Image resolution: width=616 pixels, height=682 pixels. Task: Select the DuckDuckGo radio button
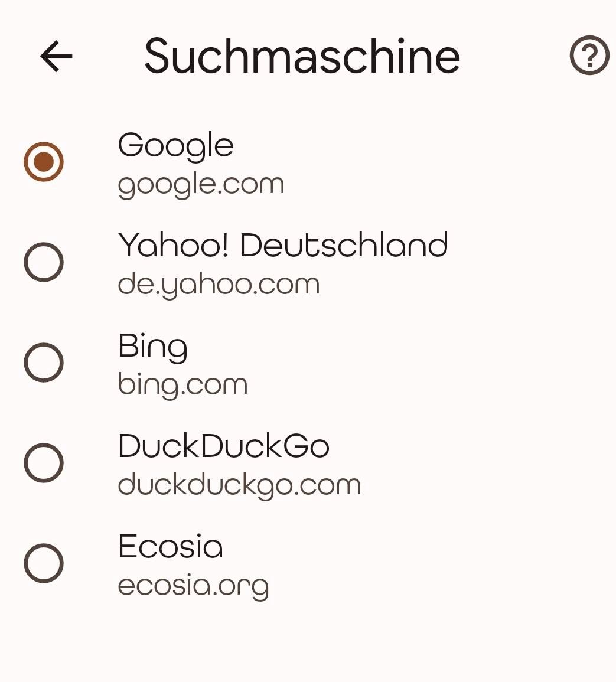44,463
